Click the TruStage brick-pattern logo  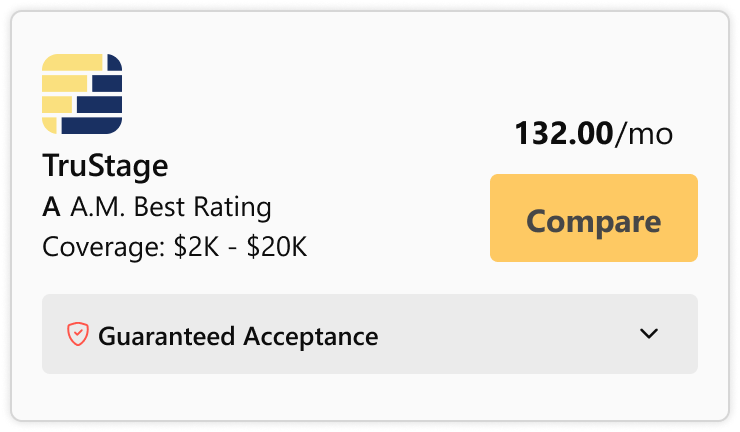tap(82, 94)
